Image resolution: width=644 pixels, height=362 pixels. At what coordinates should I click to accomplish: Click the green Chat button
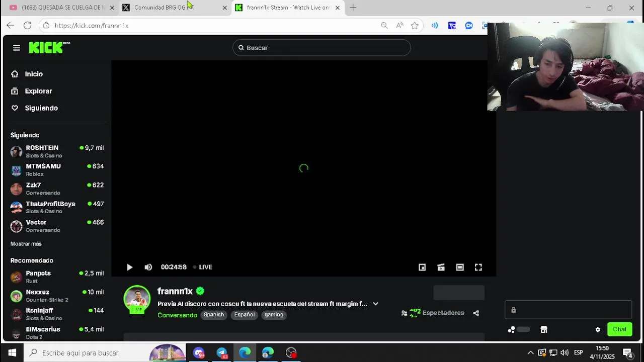point(619,329)
